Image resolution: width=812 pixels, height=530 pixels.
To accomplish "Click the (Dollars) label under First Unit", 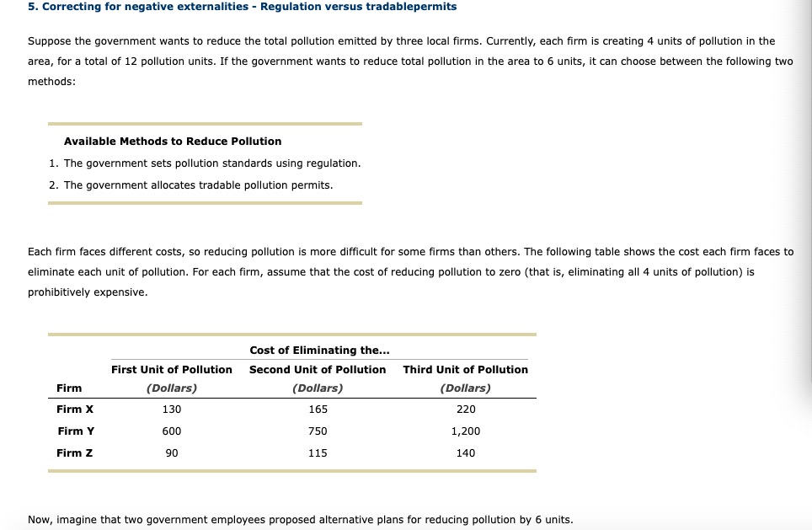I will (172, 388).
